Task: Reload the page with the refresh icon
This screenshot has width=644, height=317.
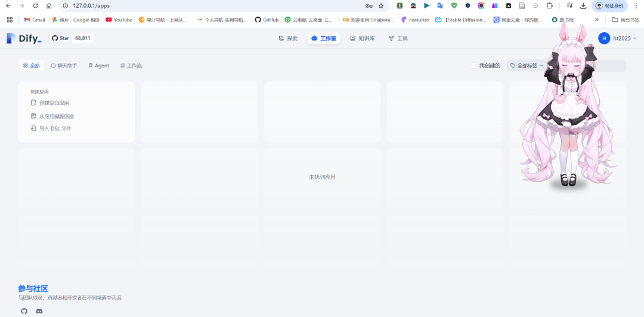Action: 35,6
